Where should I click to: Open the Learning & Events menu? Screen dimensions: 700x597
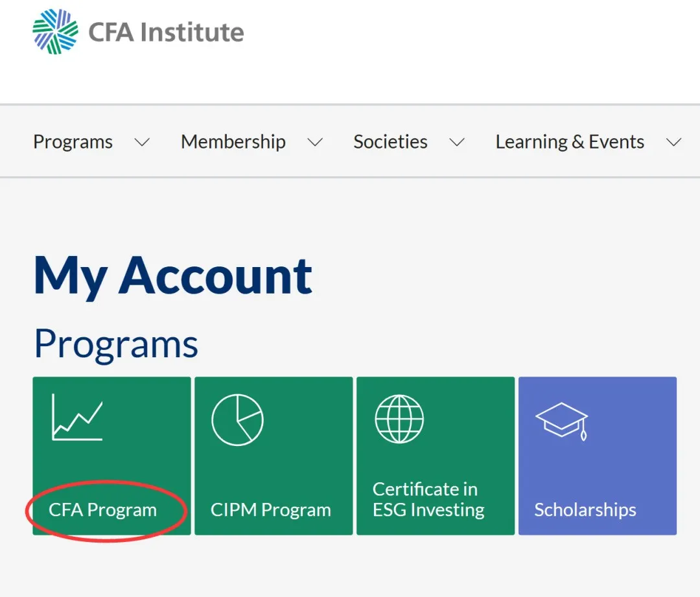(x=570, y=142)
